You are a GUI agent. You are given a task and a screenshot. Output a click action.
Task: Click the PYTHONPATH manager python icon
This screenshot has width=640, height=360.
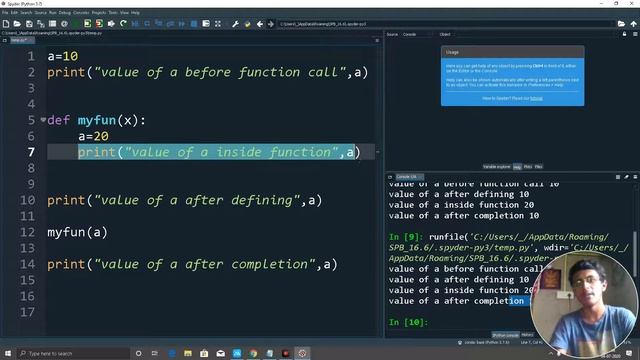point(247,24)
